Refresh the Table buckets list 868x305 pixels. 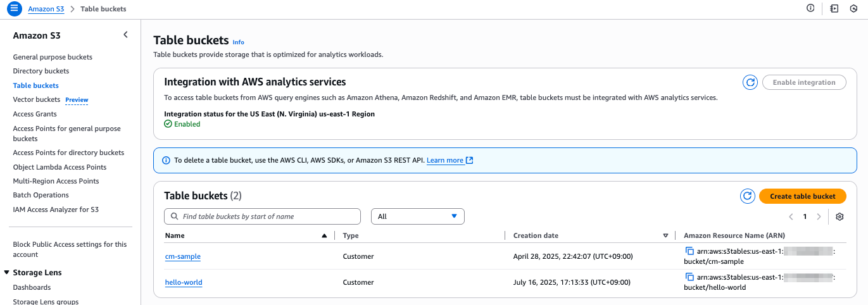click(x=748, y=196)
